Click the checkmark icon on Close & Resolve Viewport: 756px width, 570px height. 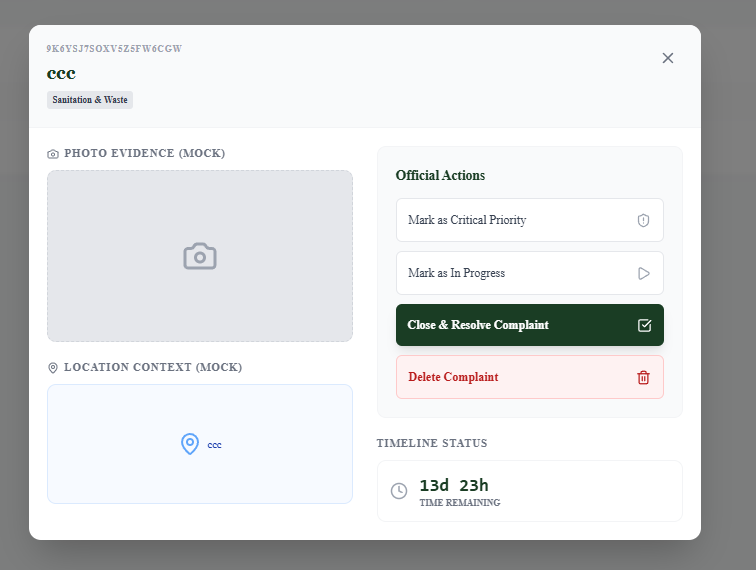(644, 325)
